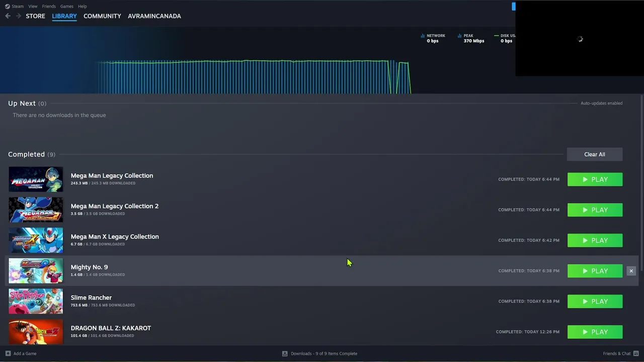Click the DRAGON BALL Z: KAKAROT title
This screenshot has height=362, width=644.
pyautogui.click(x=111, y=328)
